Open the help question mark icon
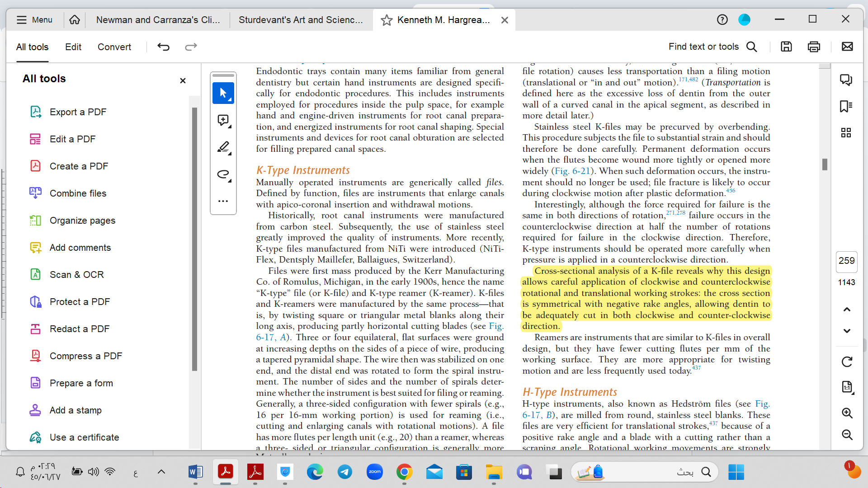This screenshot has width=868, height=488. click(722, 19)
